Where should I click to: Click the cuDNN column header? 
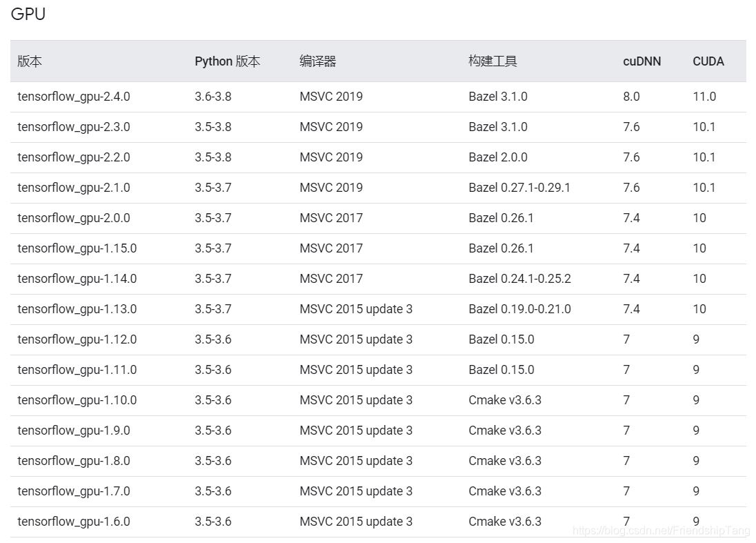pyautogui.click(x=641, y=61)
